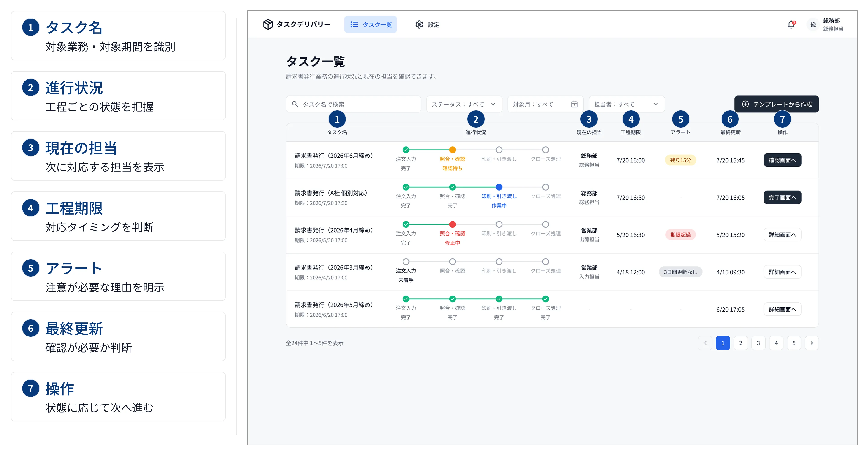Select page 3 in pagination
Screen dimensions: 868x453
coord(759,343)
